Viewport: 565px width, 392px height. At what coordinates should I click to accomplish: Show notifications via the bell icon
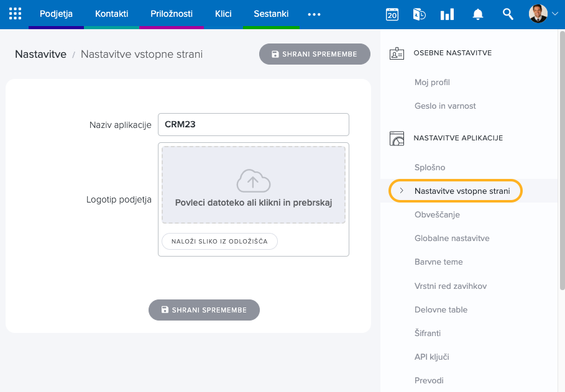click(477, 14)
